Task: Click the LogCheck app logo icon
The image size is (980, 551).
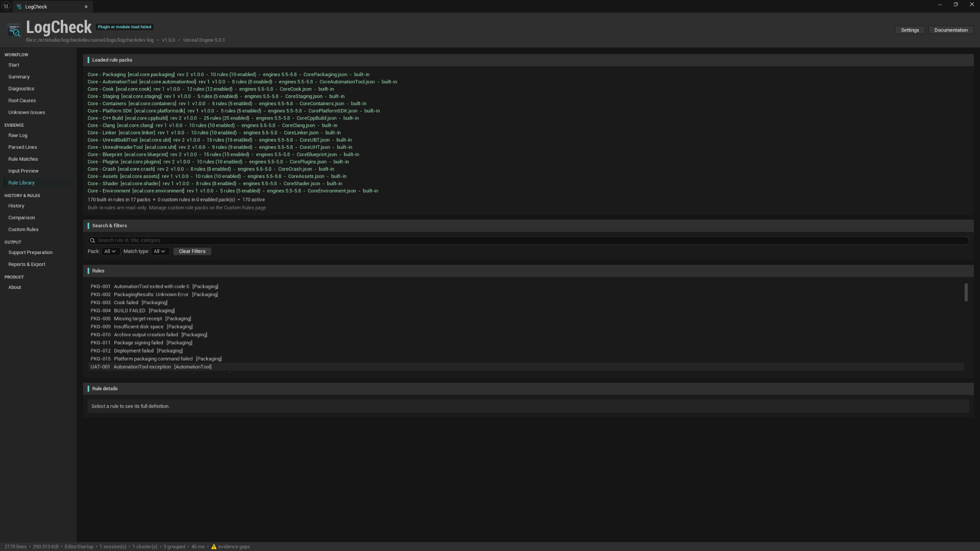Action: coord(14,31)
